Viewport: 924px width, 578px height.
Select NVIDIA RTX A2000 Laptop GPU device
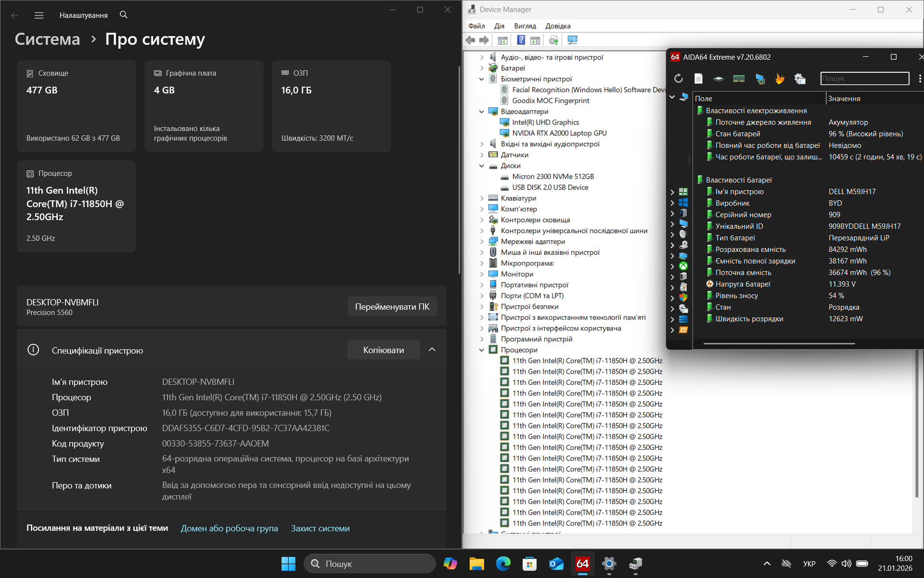(x=559, y=133)
